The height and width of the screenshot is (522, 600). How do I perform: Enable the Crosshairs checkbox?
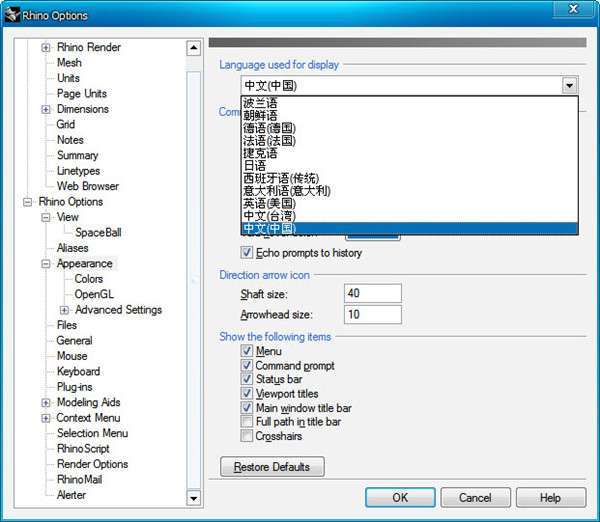tap(247, 436)
